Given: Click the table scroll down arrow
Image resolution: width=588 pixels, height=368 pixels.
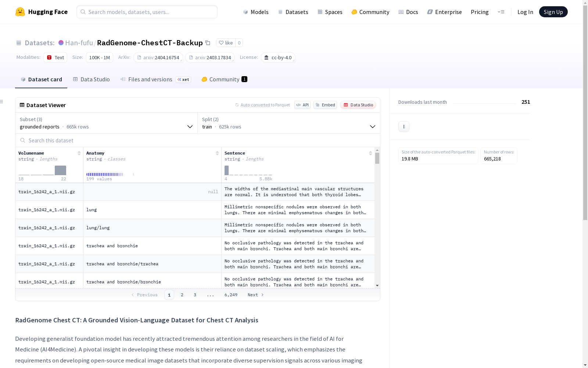Looking at the screenshot, I should [x=377, y=286].
